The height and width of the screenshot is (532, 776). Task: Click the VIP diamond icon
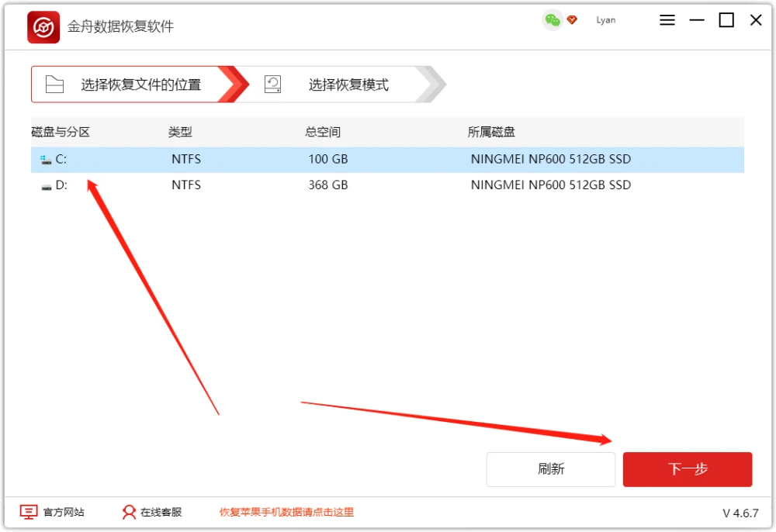(x=572, y=20)
